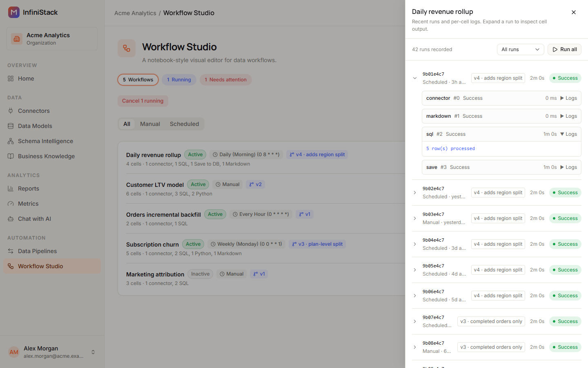588x368 pixels.
Task: Select the Manual tab
Action: pos(150,124)
